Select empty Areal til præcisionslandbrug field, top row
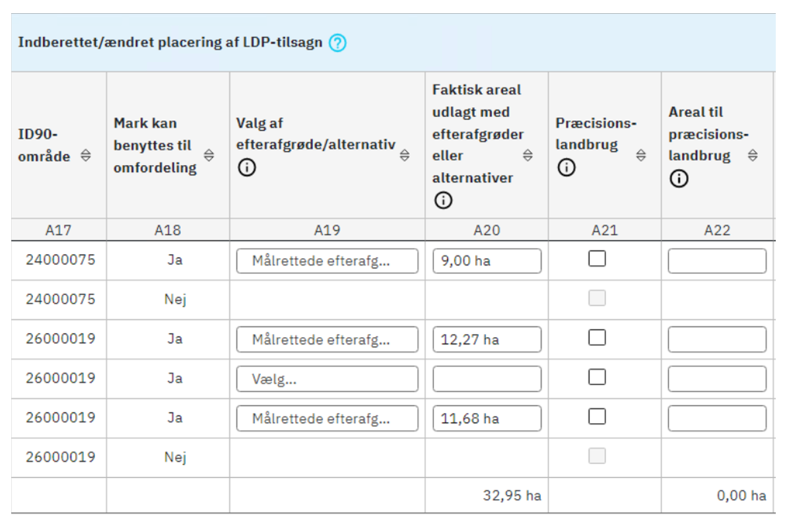Viewport: 787px width, 532px height. pyautogui.click(x=716, y=260)
